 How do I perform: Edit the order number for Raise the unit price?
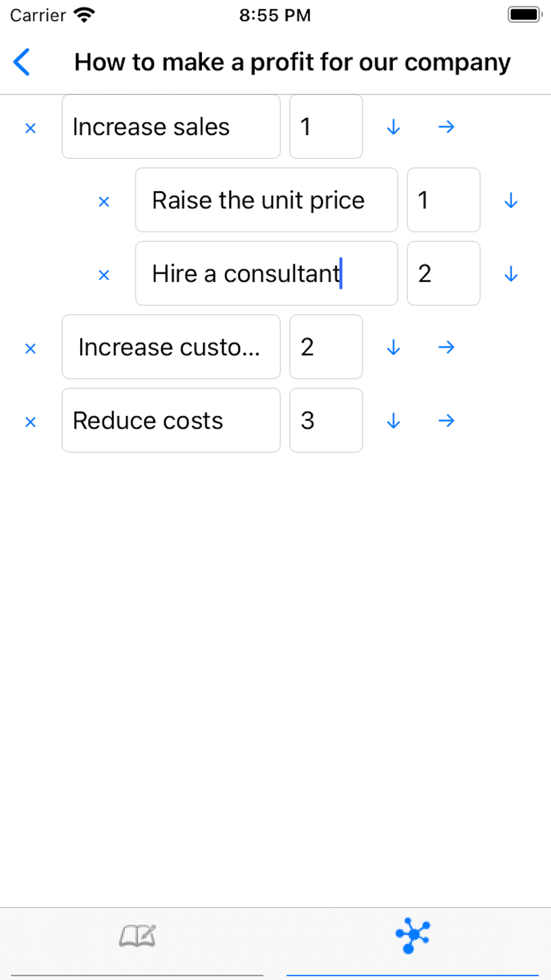444,200
